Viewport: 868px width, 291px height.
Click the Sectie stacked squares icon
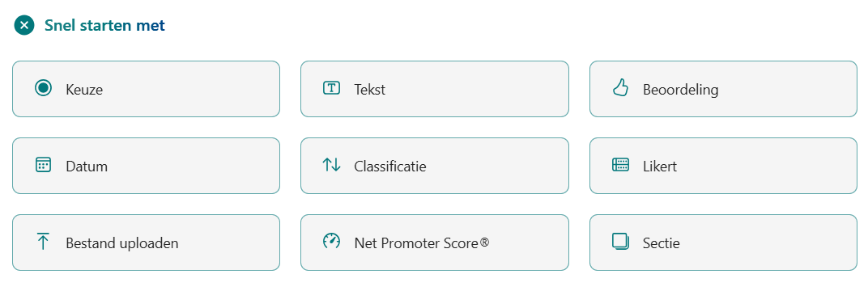[x=620, y=242]
